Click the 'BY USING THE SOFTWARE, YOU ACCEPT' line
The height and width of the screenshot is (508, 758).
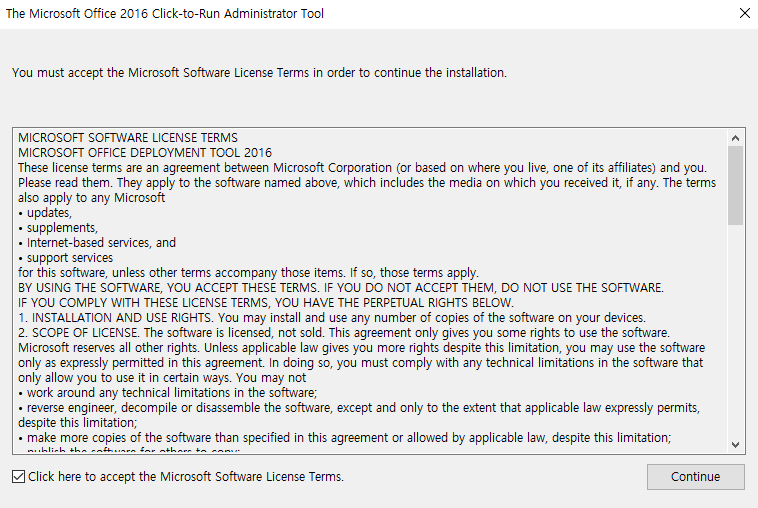click(341, 288)
